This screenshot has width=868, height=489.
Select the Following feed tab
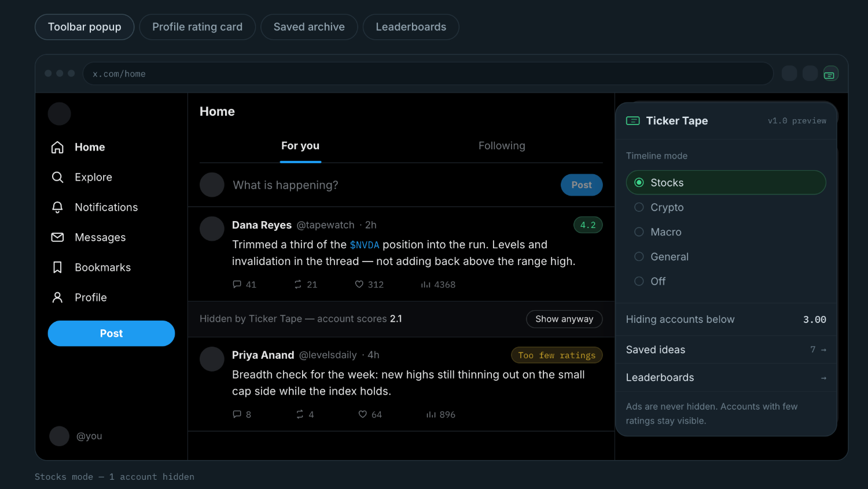pyautogui.click(x=502, y=146)
